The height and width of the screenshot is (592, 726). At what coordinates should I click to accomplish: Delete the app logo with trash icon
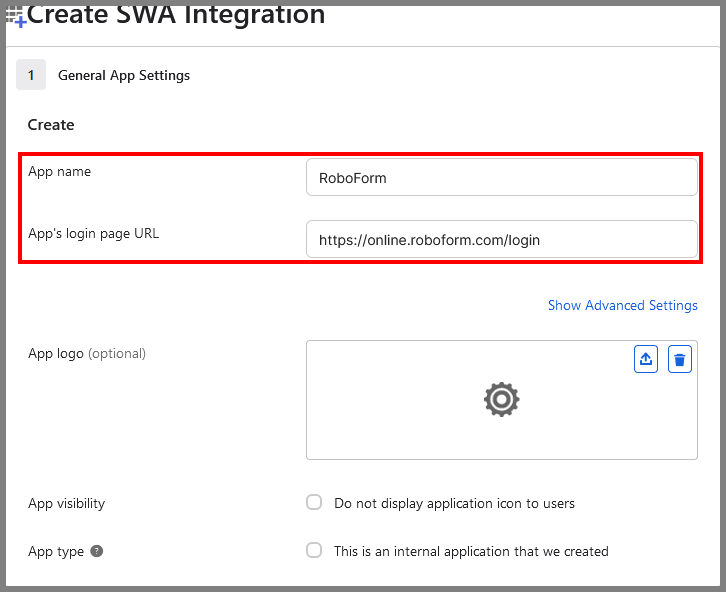tap(680, 360)
